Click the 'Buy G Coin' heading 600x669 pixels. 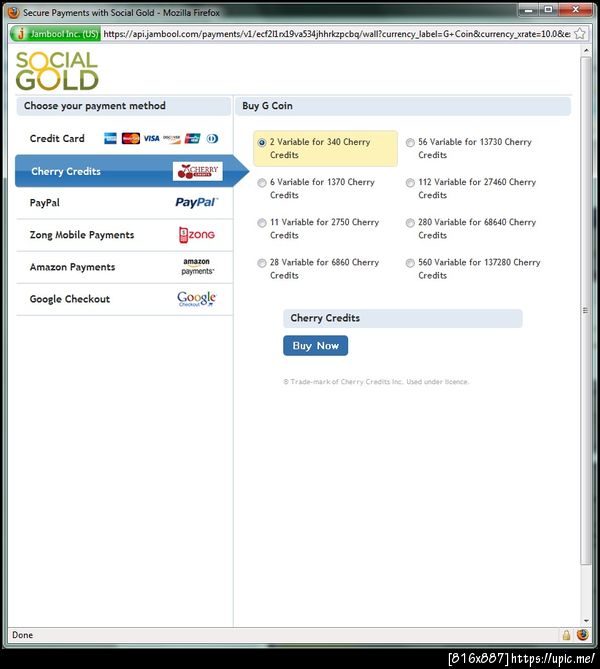268,106
